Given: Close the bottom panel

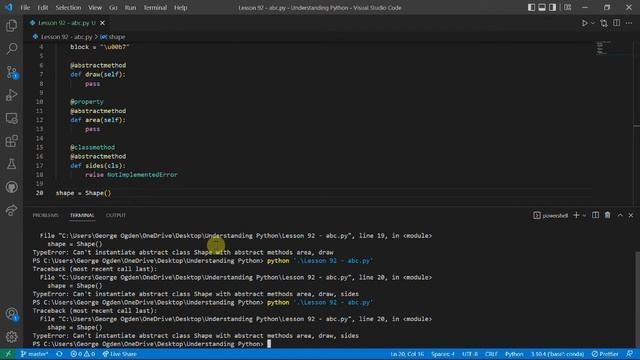Looking at the screenshot, I should click(631, 215).
